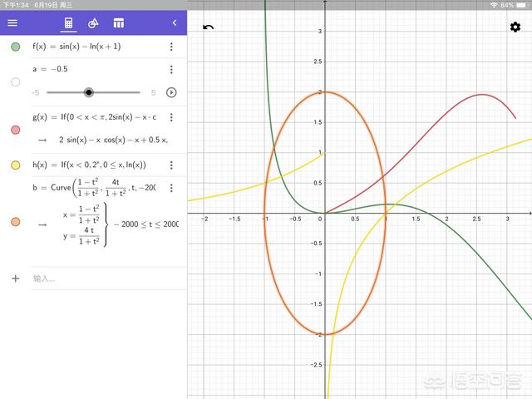Click the algebra input field
532x399 pixels.
pyautogui.click(x=109, y=278)
